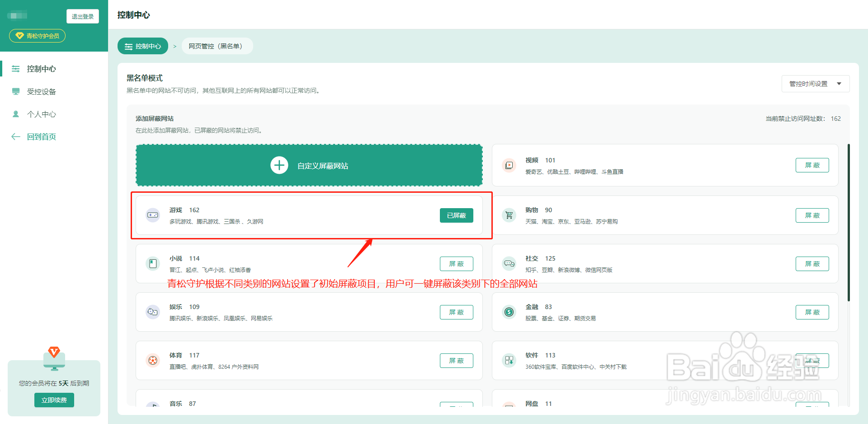Block the 小说 category with 屏蔽
This screenshot has width=868, height=424.
pyautogui.click(x=457, y=264)
